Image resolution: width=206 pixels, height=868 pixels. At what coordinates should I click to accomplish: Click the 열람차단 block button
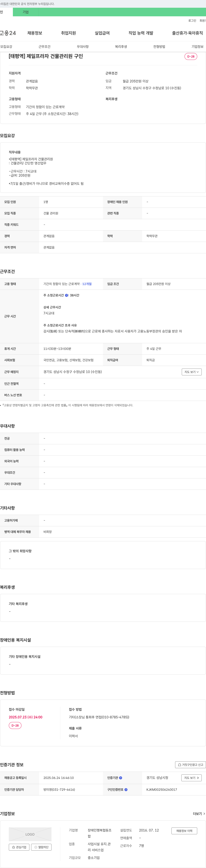(x=41, y=847)
